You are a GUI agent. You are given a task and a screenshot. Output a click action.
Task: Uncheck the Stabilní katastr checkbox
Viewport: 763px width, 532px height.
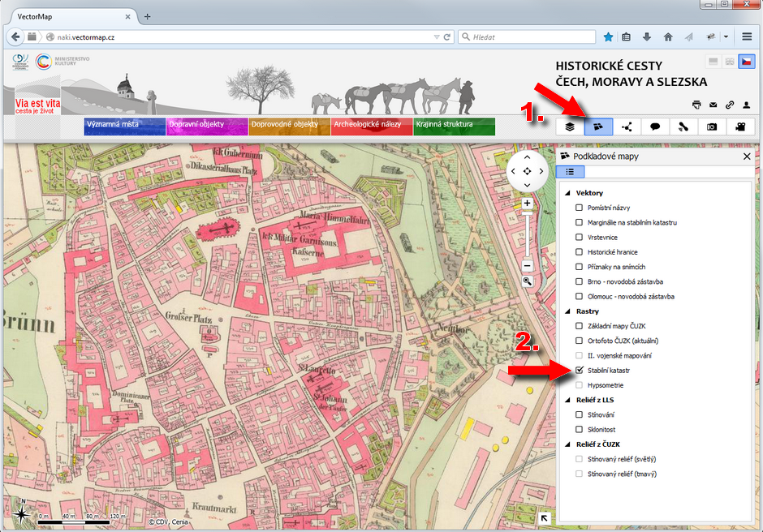tap(579, 370)
